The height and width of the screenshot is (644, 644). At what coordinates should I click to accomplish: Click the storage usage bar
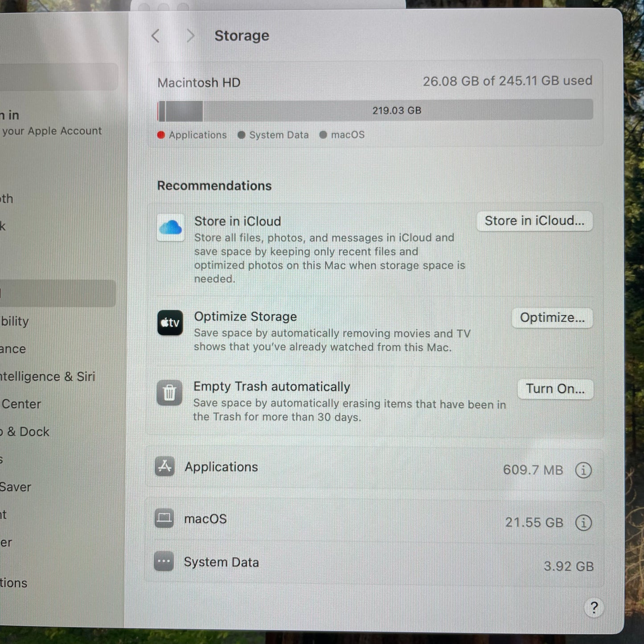(x=375, y=111)
